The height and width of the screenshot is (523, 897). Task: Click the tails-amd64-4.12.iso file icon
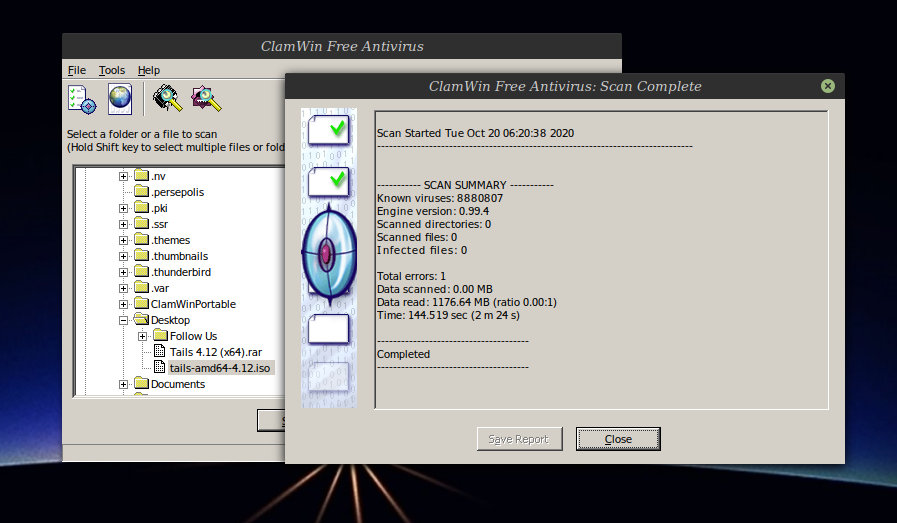click(160, 367)
